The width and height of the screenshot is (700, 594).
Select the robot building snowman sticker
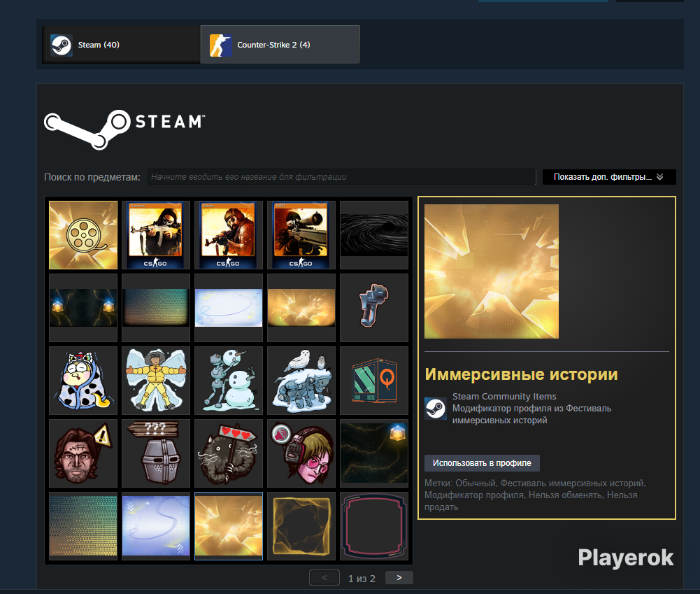[229, 381]
